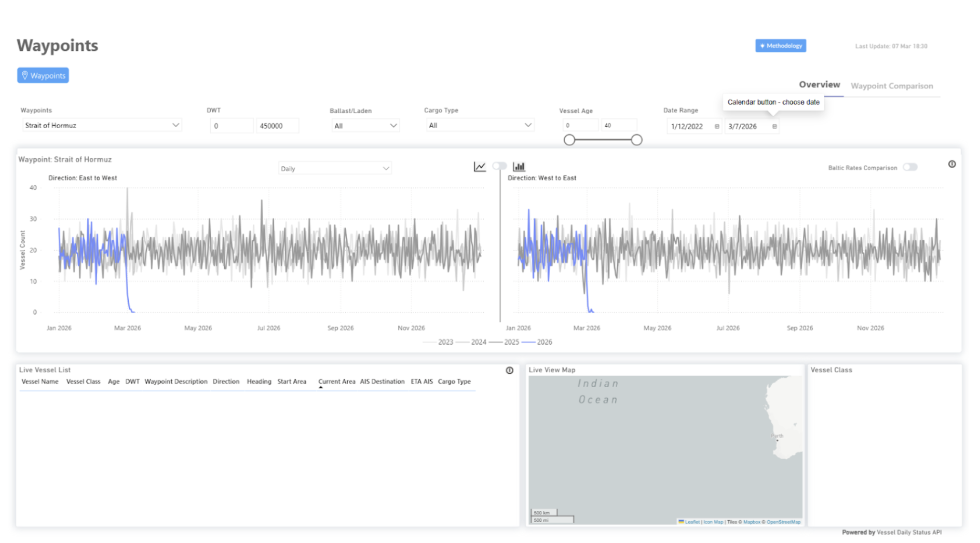Image resolution: width=980 pixels, height=543 pixels.
Task: Open the Ballast/Laden dropdown
Action: [365, 126]
